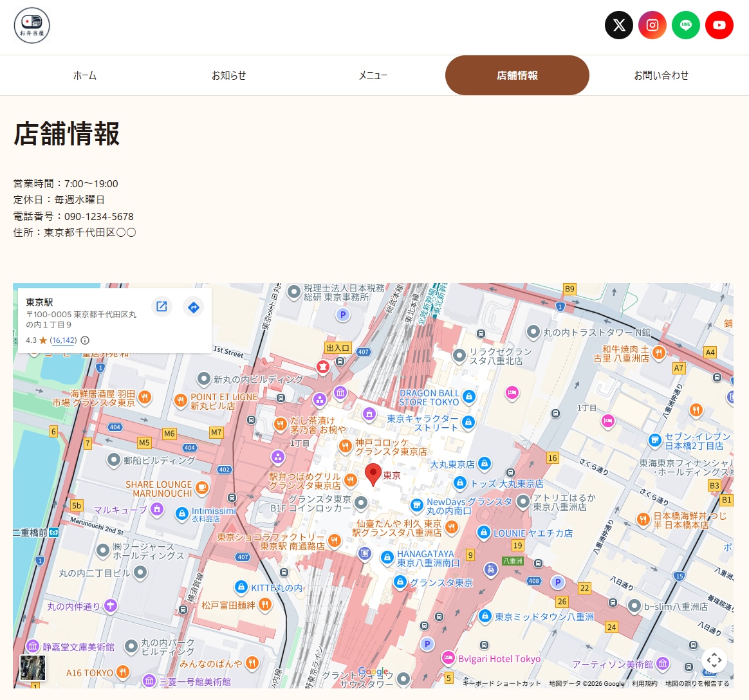Image resolution: width=749 pixels, height=700 pixels.
Task: Select セブン-イレブン 日本橋2丁目店 marker
Action: point(655,440)
